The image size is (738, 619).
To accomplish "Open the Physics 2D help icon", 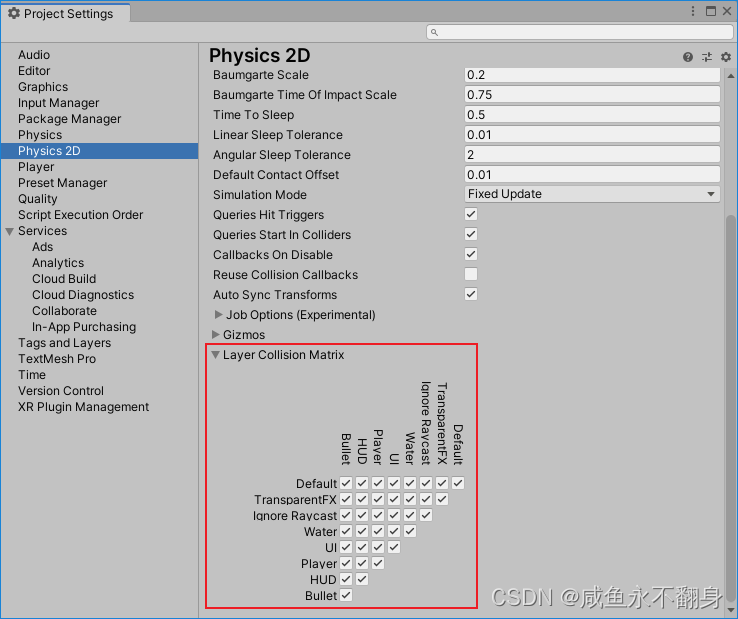I will pos(688,57).
